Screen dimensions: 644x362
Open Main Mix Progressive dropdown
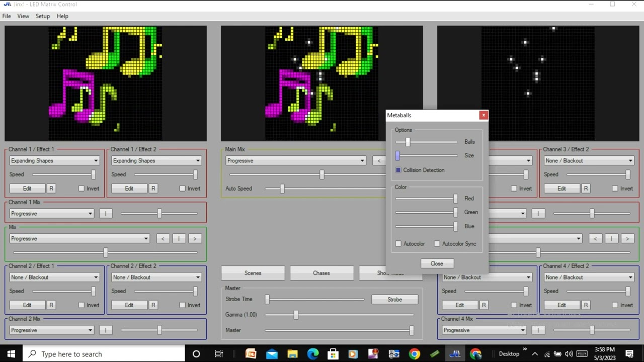296,161
